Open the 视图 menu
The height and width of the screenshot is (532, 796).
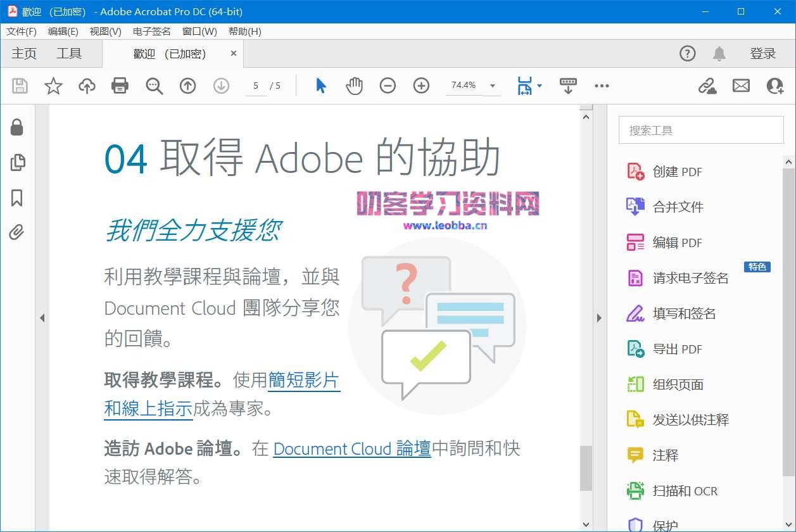point(104,31)
